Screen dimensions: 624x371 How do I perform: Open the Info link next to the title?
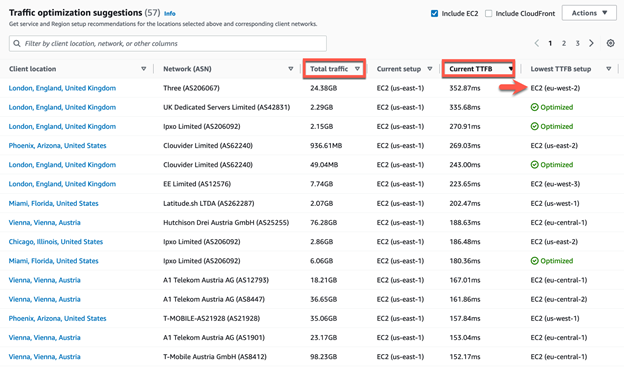click(170, 14)
